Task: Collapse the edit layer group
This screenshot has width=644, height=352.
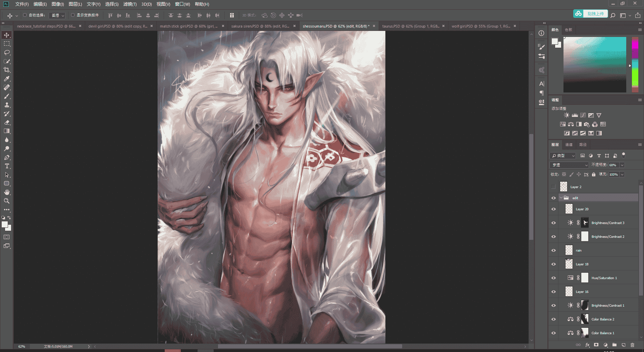Action: tap(561, 198)
